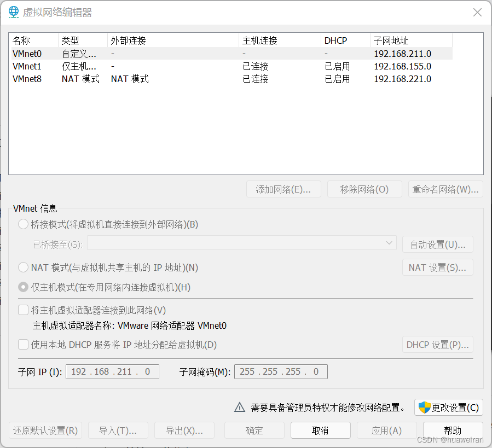The height and width of the screenshot is (448, 492).
Task: Click the 类型 column header
Action: [x=83, y=40]
